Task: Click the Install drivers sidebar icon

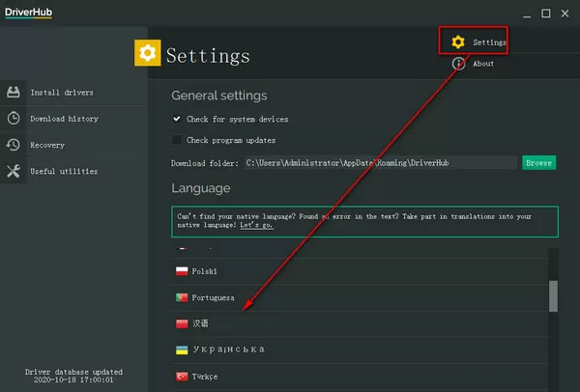Action: tap(14, 92)
